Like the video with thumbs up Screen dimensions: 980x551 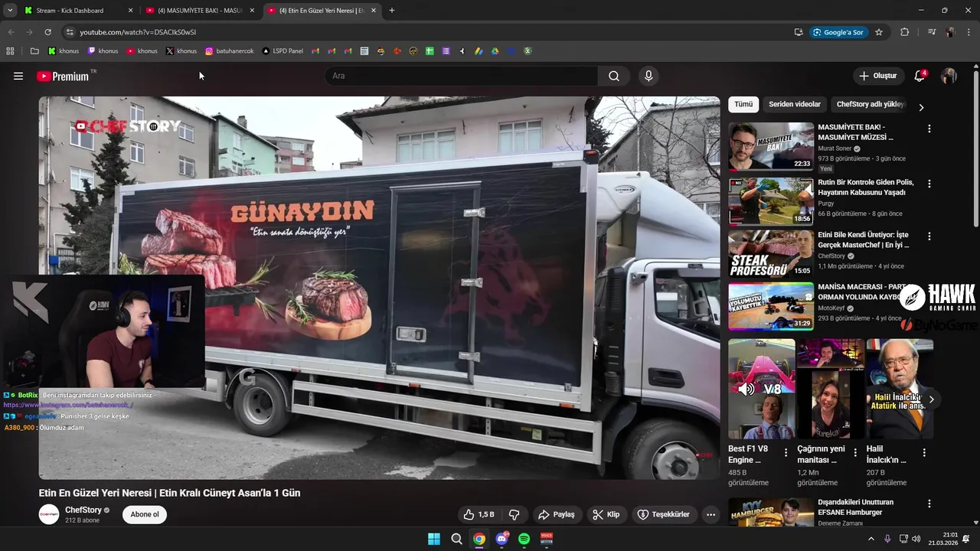click(479, 514)
